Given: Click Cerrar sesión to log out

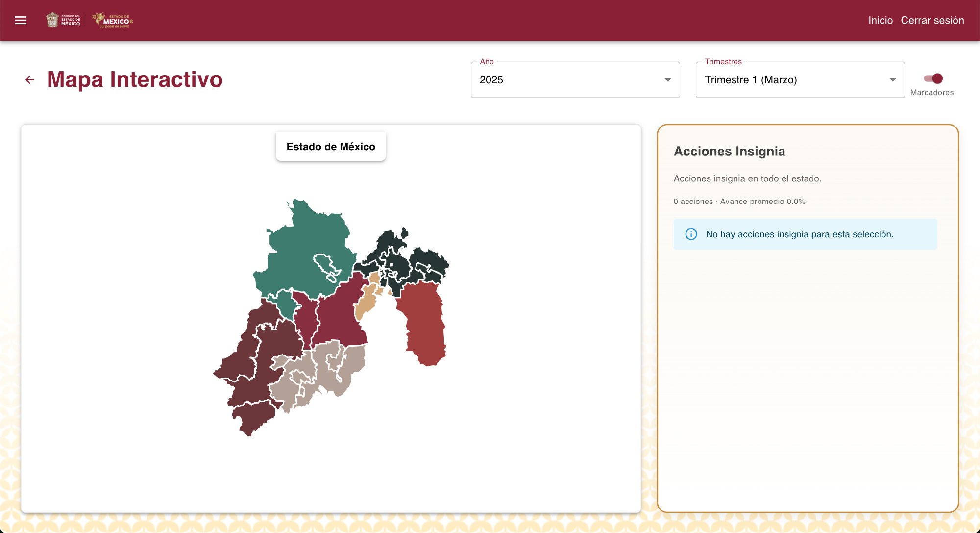Looking at the screenshot, I should [x=932, y=20].
